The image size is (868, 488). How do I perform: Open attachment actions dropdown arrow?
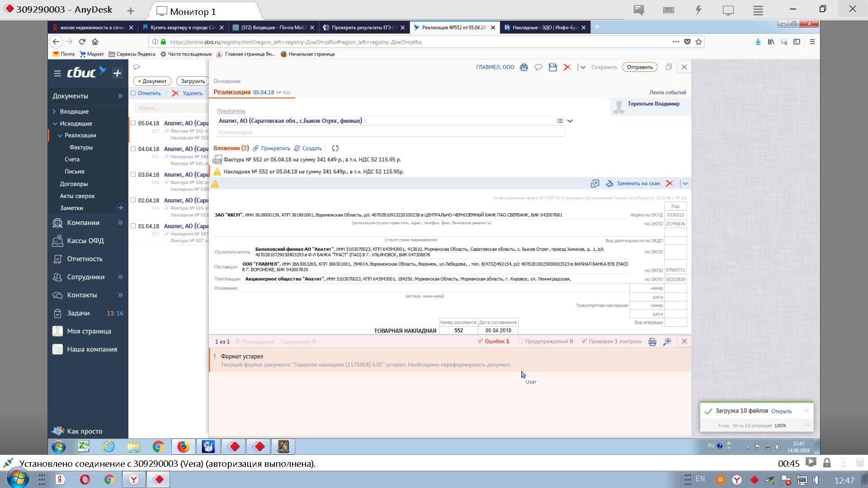pyautogui.click(x=685, y=183)
